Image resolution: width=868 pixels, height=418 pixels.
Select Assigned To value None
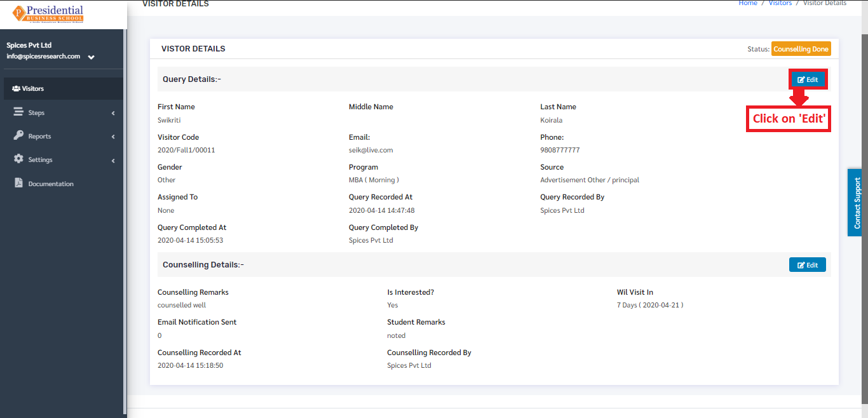point(166,210)
